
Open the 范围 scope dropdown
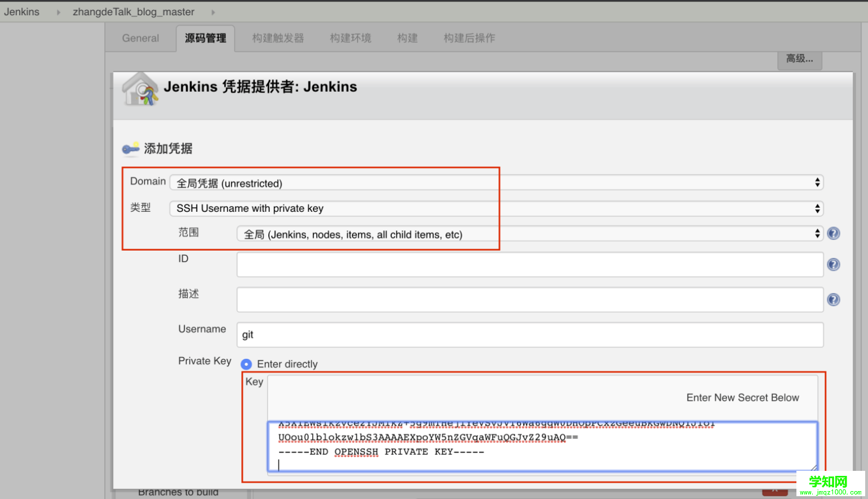pos(530,234)
